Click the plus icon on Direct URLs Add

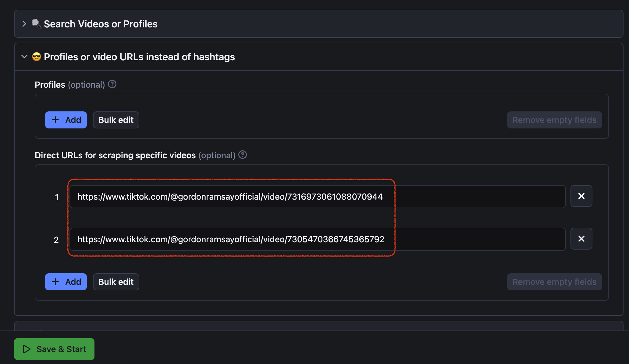55,282
